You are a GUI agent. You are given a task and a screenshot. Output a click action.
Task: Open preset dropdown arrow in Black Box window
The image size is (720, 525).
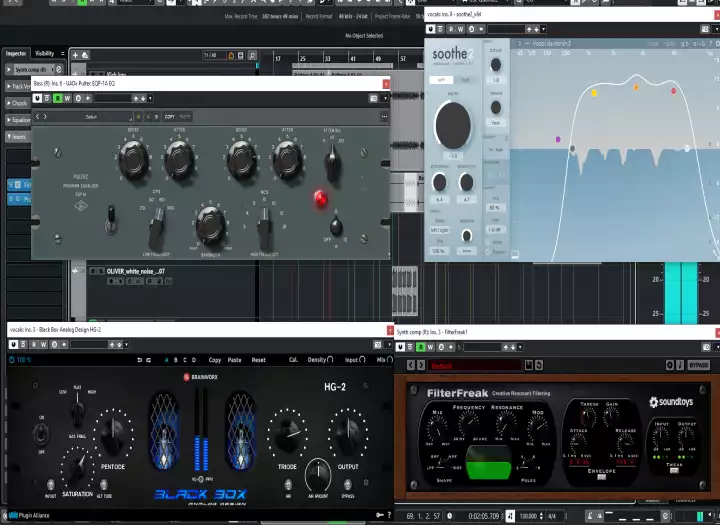click(x=126, y=344)
